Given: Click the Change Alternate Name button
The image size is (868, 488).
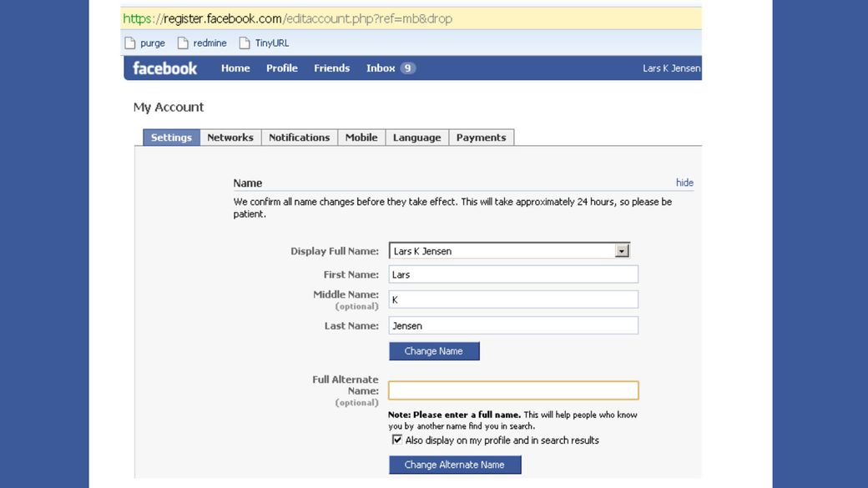Looking at the screenshot, I should pyautogui.click(x=455, y=465).
